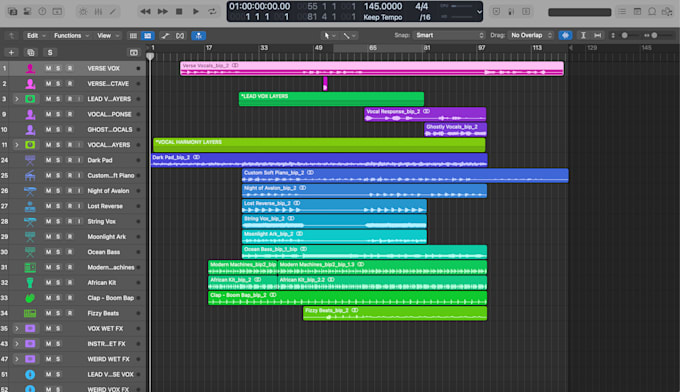Toggle Quick Help question-mark icon
Screen dimensions: 680x392
(42, 12)
